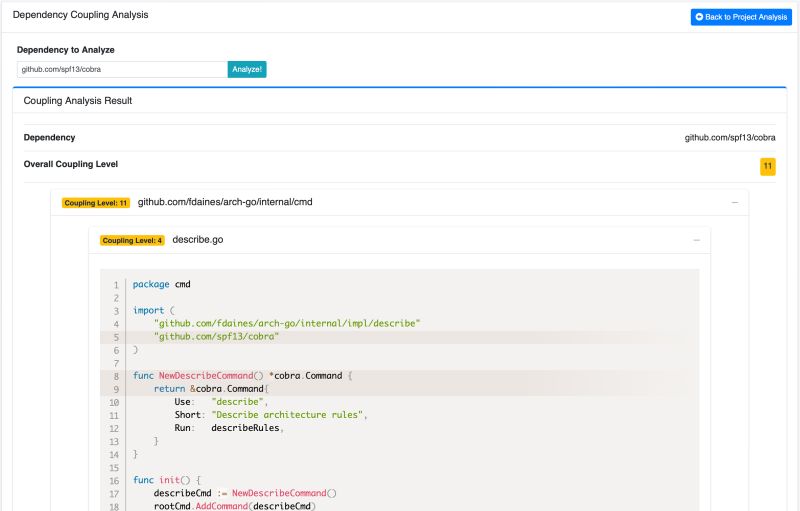Image resolution: width=800 pixels, height=511 pixels.
Task: Focus the Dependency to Analyze input field
Action: click(x=122, y=69)
